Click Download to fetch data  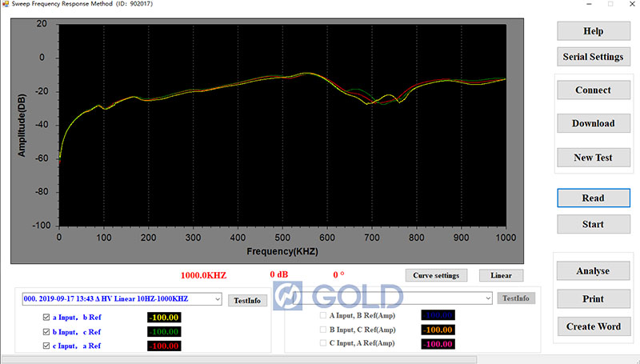tap(593, 124)
